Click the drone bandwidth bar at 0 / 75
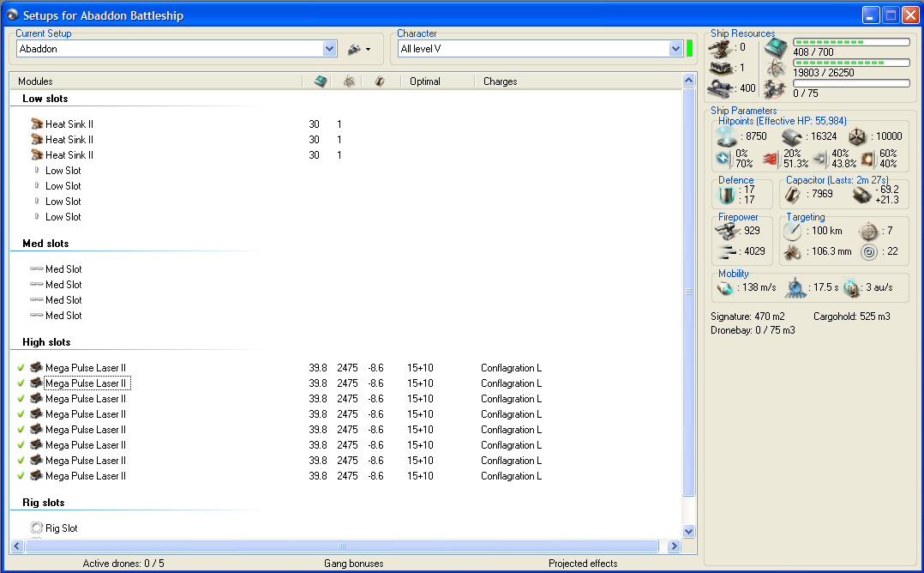924x573 pixels. pos(851,83)
